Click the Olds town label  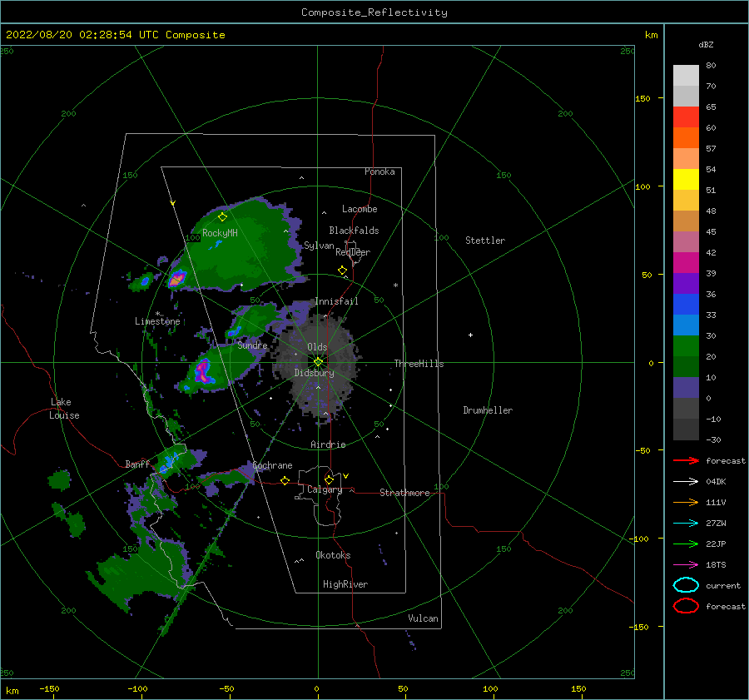317,347
